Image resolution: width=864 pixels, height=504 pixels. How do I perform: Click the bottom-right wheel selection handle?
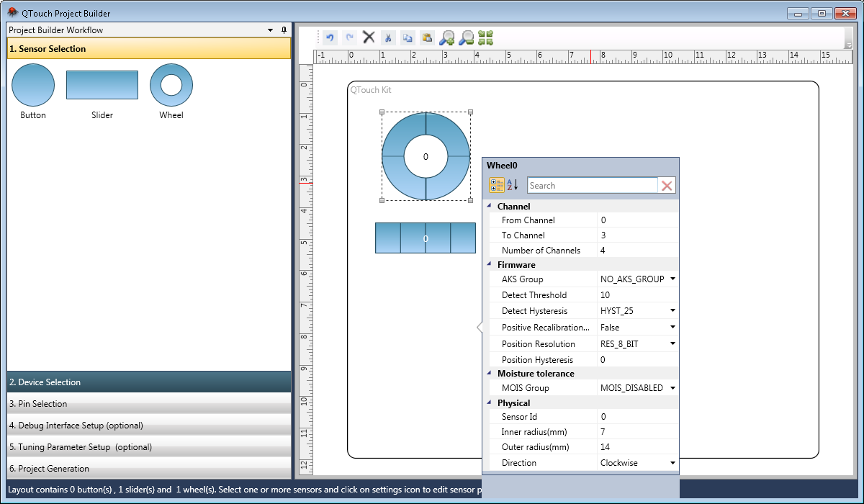[470, 200]
